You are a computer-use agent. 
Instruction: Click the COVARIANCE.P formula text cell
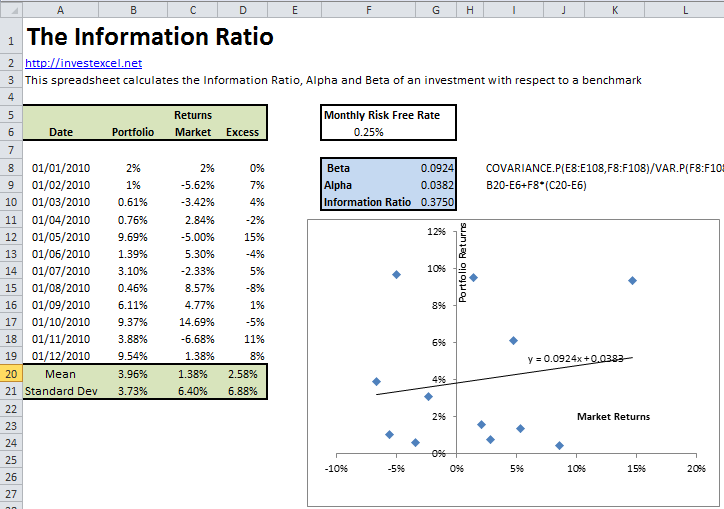[600, 168]
